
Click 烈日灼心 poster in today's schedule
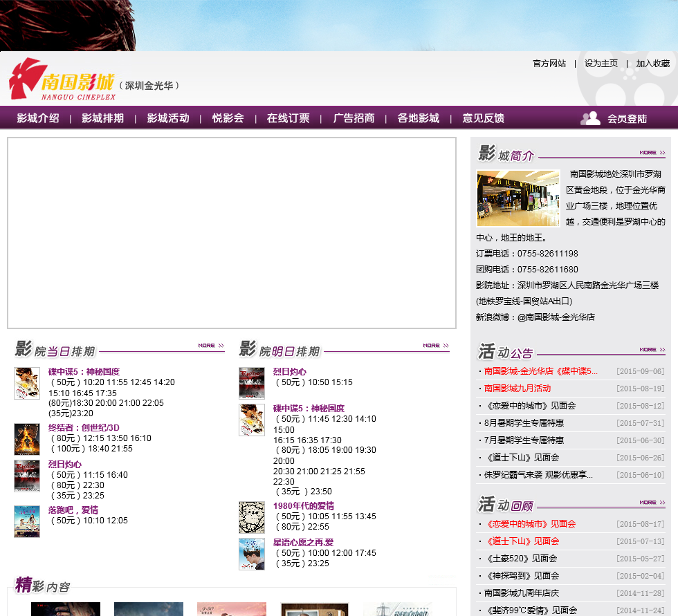click(27, 476)
